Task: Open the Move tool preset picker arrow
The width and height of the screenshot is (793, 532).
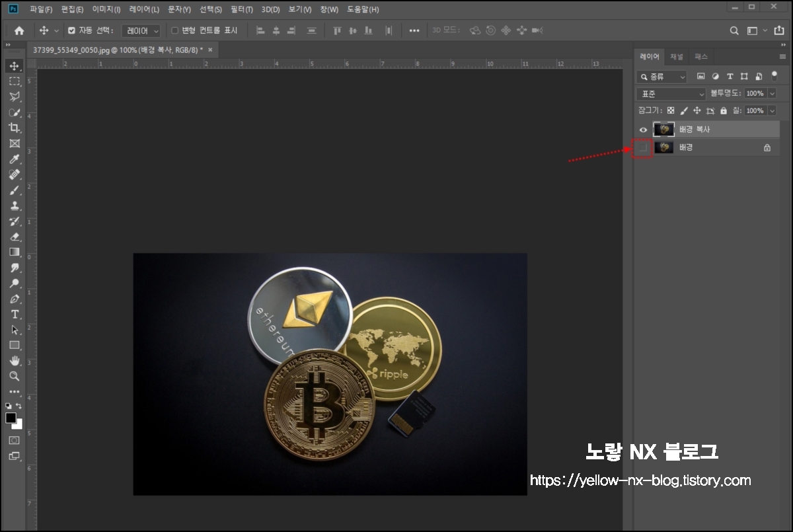Action: click(x=57, y=30)
